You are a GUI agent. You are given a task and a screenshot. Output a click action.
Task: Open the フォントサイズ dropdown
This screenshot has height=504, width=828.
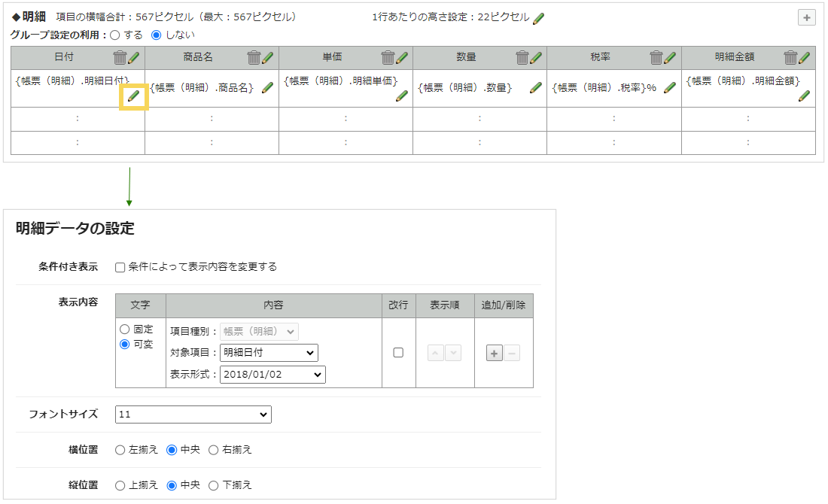coord(193,414)
